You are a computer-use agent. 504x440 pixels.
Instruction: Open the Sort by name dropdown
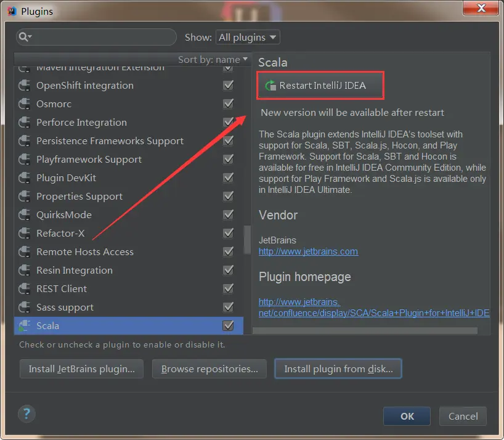[x=213, y=59]
